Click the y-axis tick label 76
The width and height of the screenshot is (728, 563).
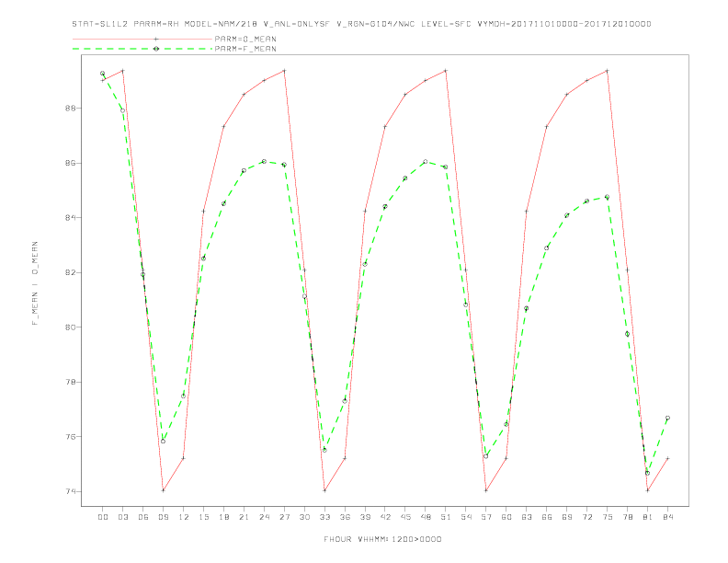click(x=73, y=437)
